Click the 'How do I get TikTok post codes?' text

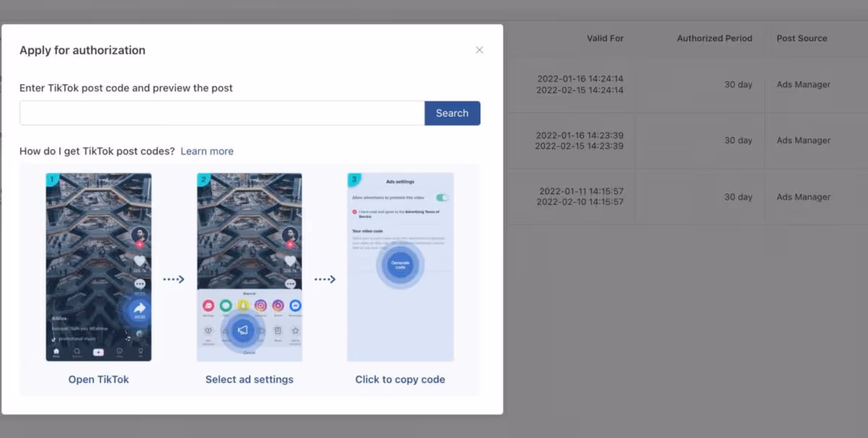click(98, 151)
